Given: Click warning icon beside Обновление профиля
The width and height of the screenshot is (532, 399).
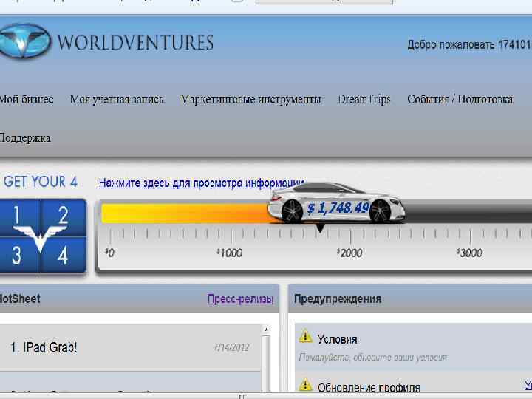Looking at the screenshot, I should [x=305, y=384].
